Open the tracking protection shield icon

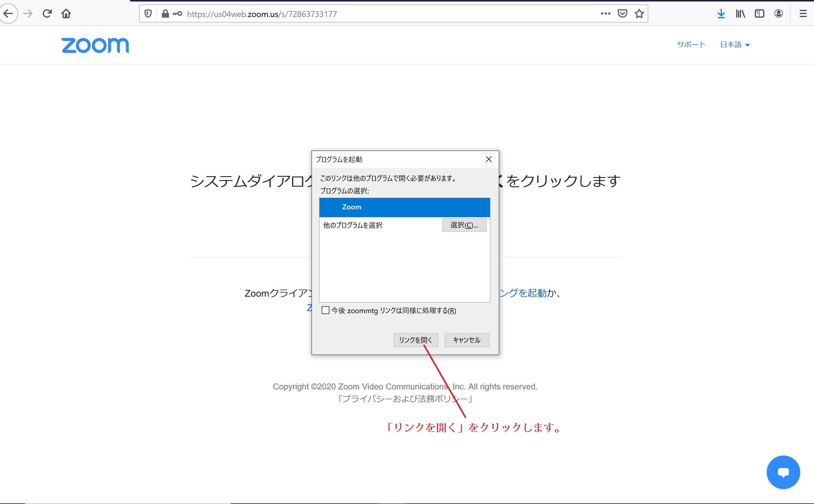click(x=148, y=14)
